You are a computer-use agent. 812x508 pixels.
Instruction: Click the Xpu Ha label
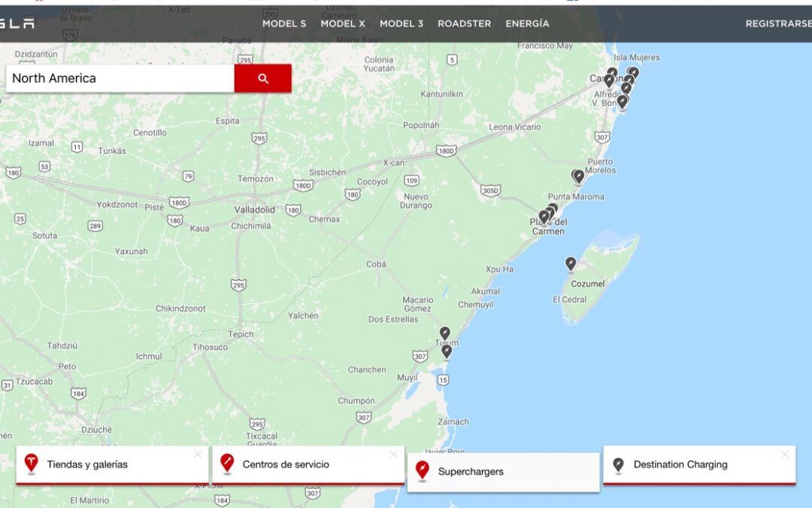pos(499,269)
